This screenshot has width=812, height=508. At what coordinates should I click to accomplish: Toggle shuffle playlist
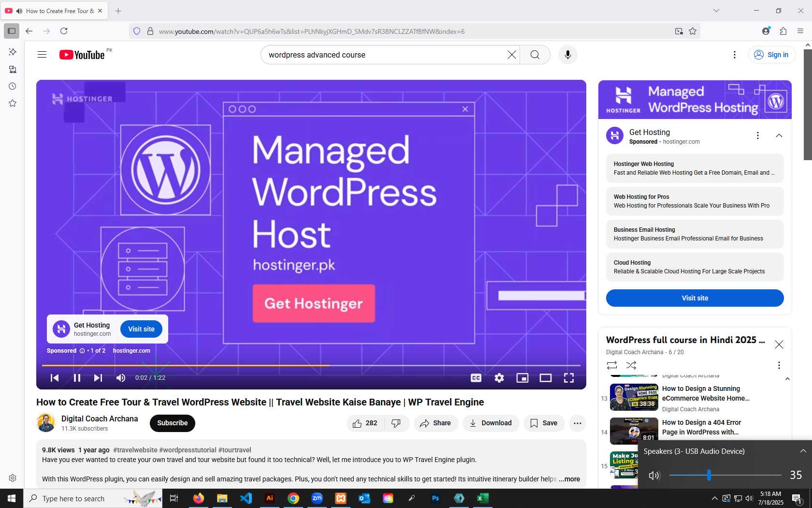[x=631, y=365]
